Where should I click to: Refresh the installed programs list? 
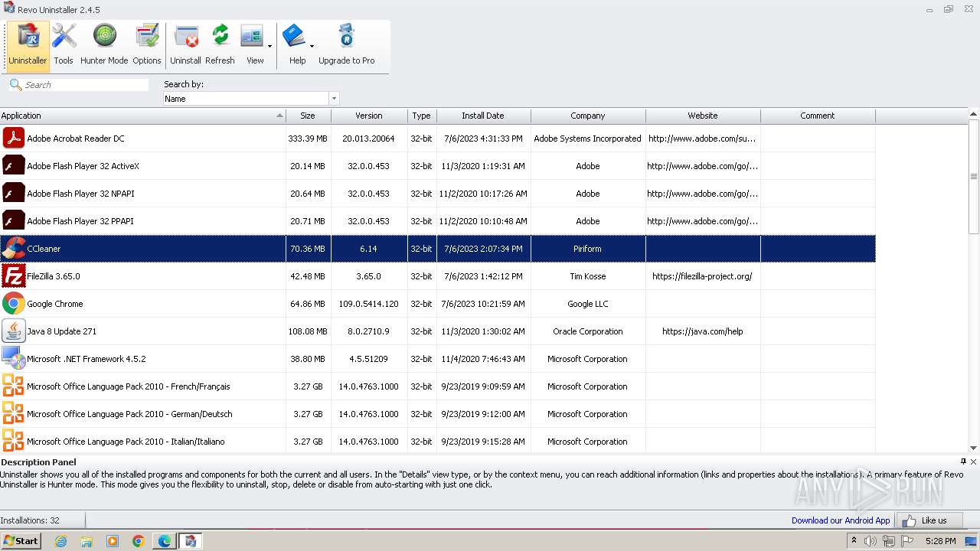tap(220, 46)
